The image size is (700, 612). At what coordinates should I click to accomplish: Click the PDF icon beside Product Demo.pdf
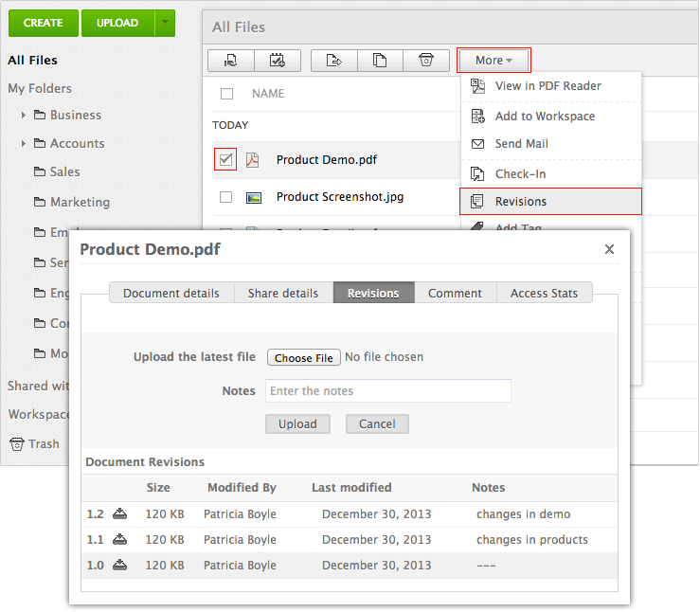(x=253, y=160)
